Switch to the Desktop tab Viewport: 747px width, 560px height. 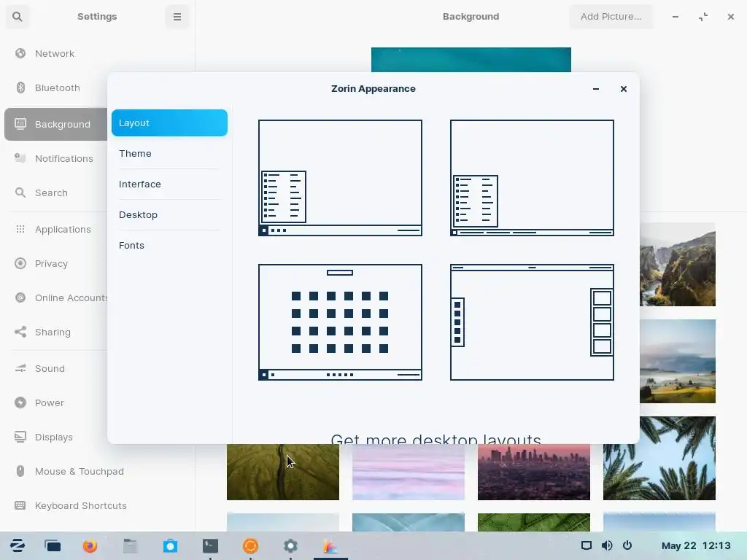click(x=169, y=214)
